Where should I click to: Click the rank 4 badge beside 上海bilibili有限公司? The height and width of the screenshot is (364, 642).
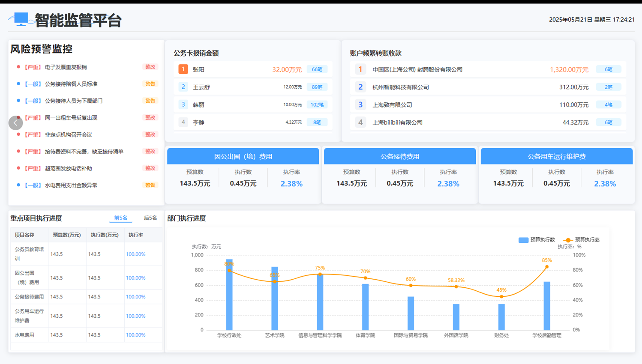[360, 122]
